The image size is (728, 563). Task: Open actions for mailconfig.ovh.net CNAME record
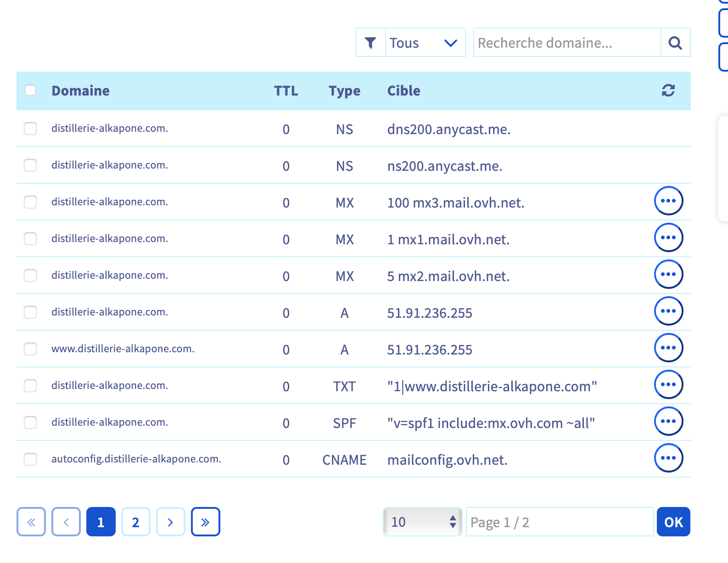click(x=668, y=458)
